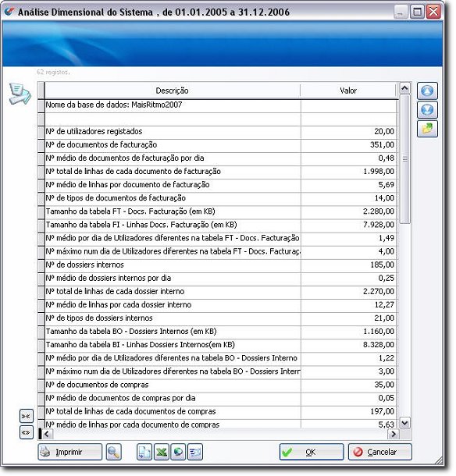Click the folder export icon

[427, 129]
